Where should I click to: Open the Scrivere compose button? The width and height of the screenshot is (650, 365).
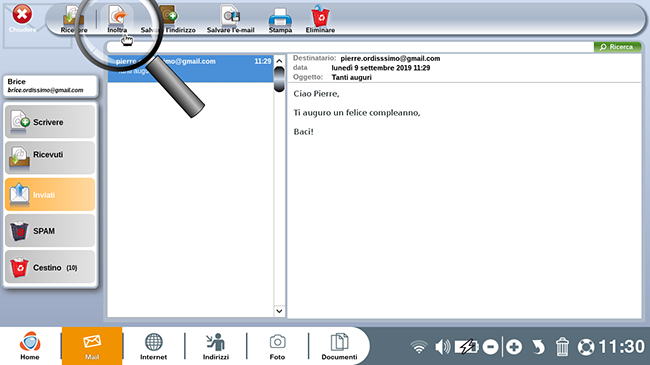50,122
